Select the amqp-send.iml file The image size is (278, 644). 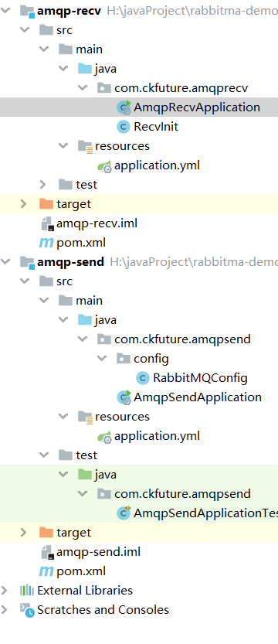pyautogui.click(x=98, y=552)
